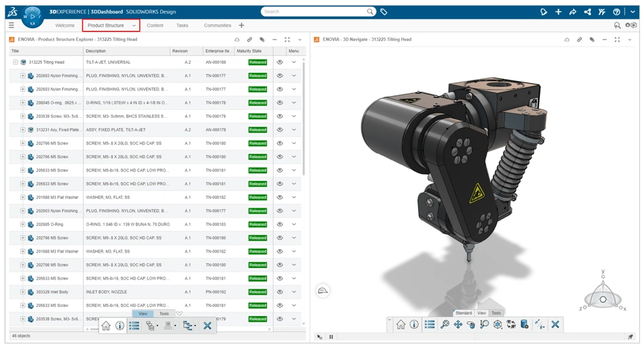Screen dimensions: 644x347
Task: Click the Home icon in 3D Navigate toolbar
Action: [400, 324]
